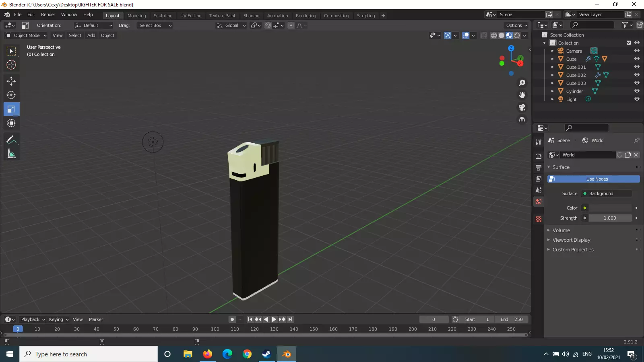Open the Global transform orientation dropdown
Screen dimensions: 644x362
(231, 25)
